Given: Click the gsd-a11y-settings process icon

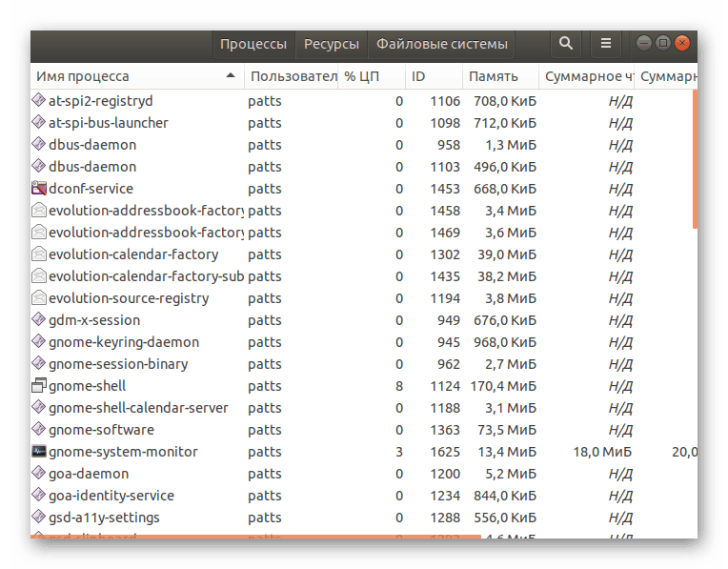Looking at the screenshot, I should coord(38,517).
